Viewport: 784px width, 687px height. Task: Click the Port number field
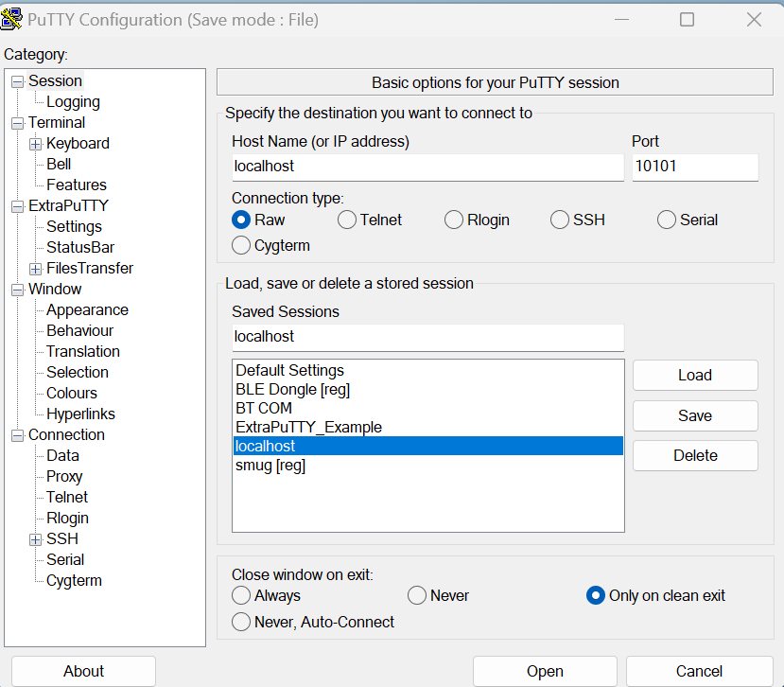[x=694, y=167]
